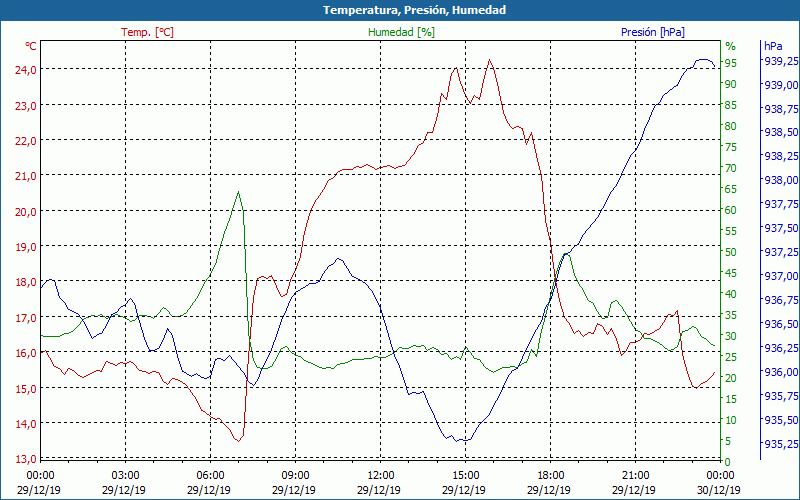This screenshot has width=800, height=500.
Task: Select the '939,00' pressure axis value
Action: 781,85
